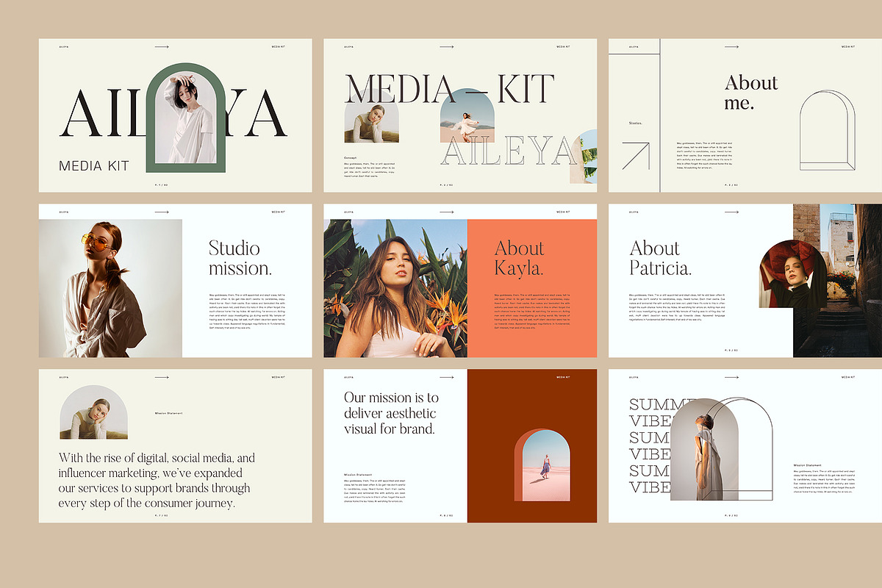Click the top arrow on the About me slide

click(x=731, y=47)
